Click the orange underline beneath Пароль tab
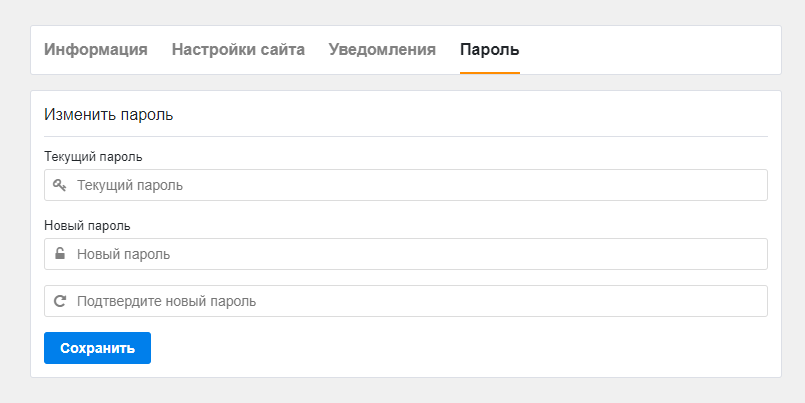 pos(490,73)
